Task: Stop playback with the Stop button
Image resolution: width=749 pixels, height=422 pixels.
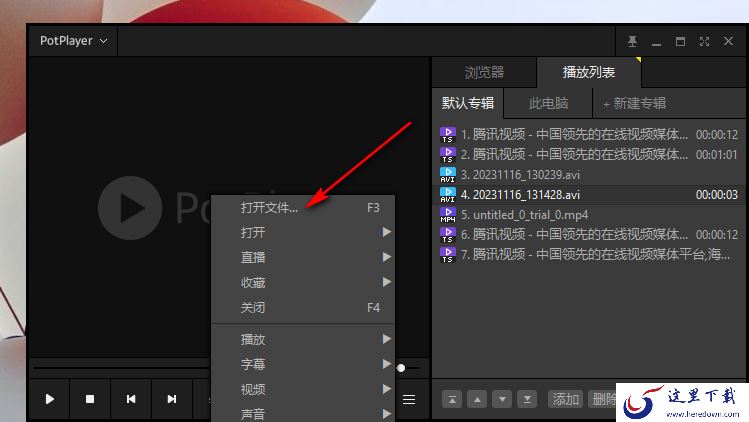Action: [x=90, y=399]
